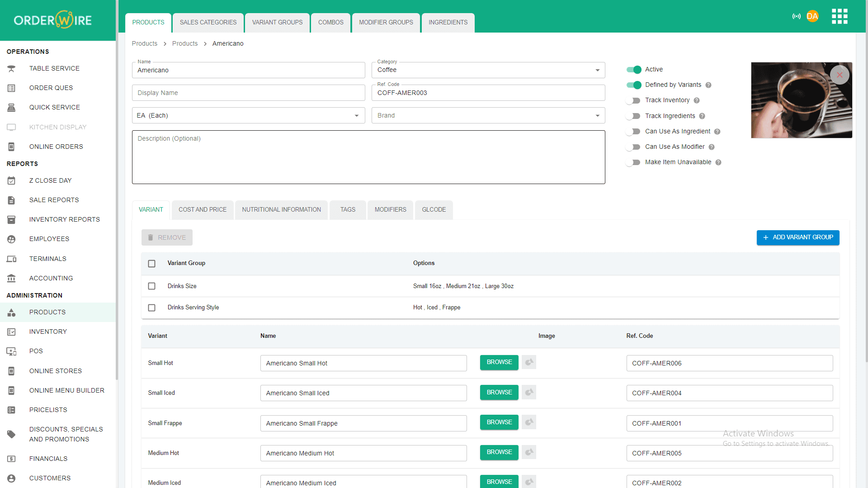Click the Terminals devices icon

click(11, 259)
